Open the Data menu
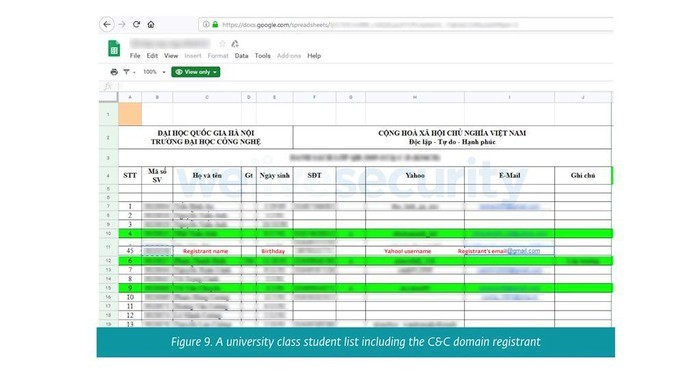Screen dimensions: 700x377 pos(242,56)
